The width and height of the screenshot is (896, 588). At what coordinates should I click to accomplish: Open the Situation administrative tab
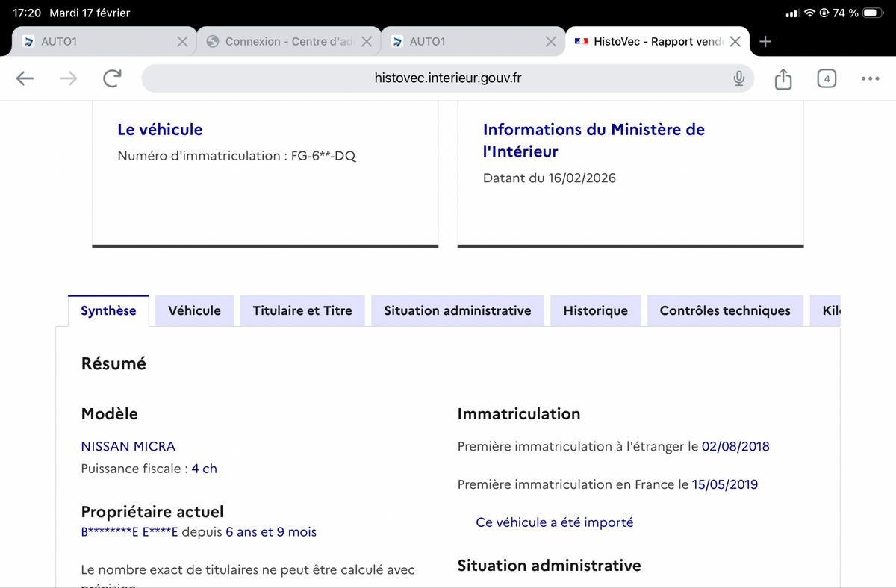457,311
